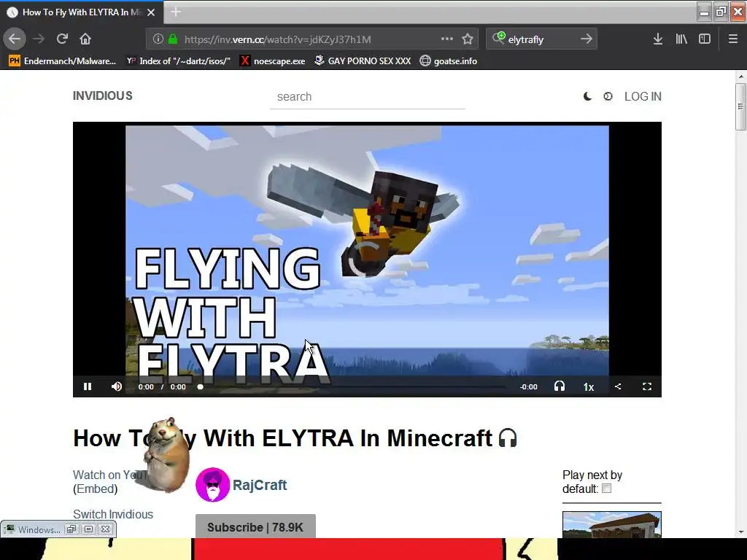Open page actions three-dot menu
This screenshot has width=747, height=560.
tap(447, 39)
